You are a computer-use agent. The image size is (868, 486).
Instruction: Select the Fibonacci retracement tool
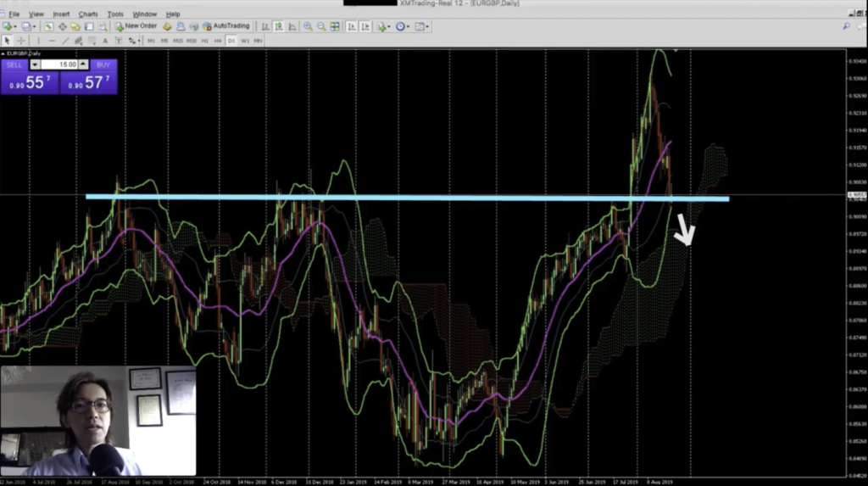(92, 41)
